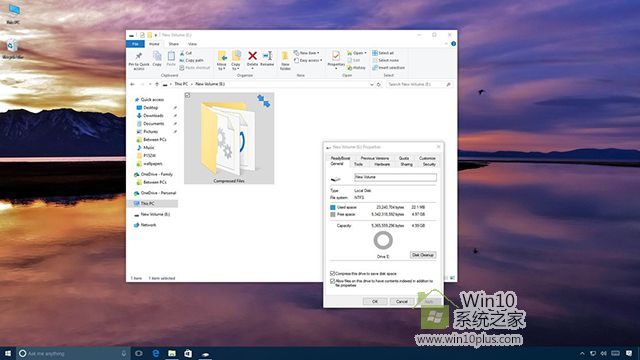Select the Compressed Files folder thumbnail

tap(229, 138)
